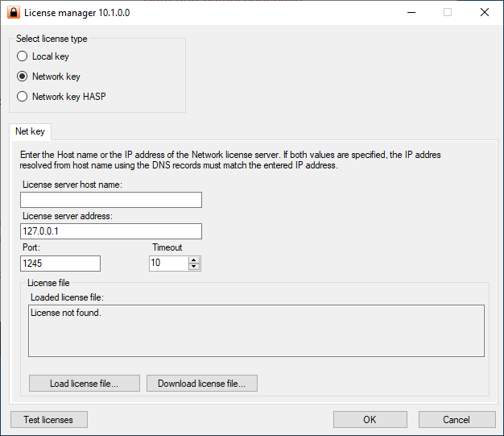Screen dimensions: 504x436
Task: Click the Port input field
Action: (60, 264)
